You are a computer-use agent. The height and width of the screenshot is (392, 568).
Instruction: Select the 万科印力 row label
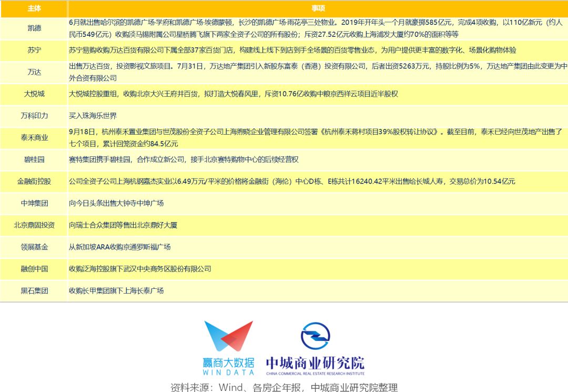pos(34,116)
